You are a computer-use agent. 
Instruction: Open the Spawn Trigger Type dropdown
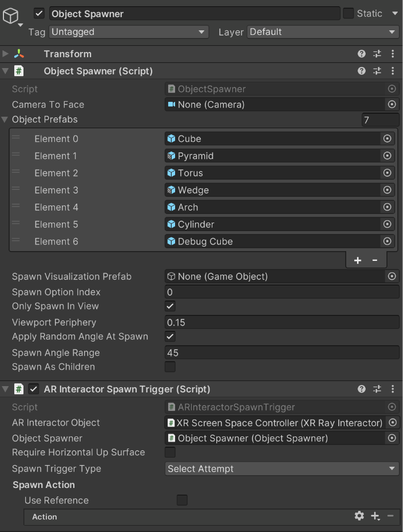click(282, 469)
